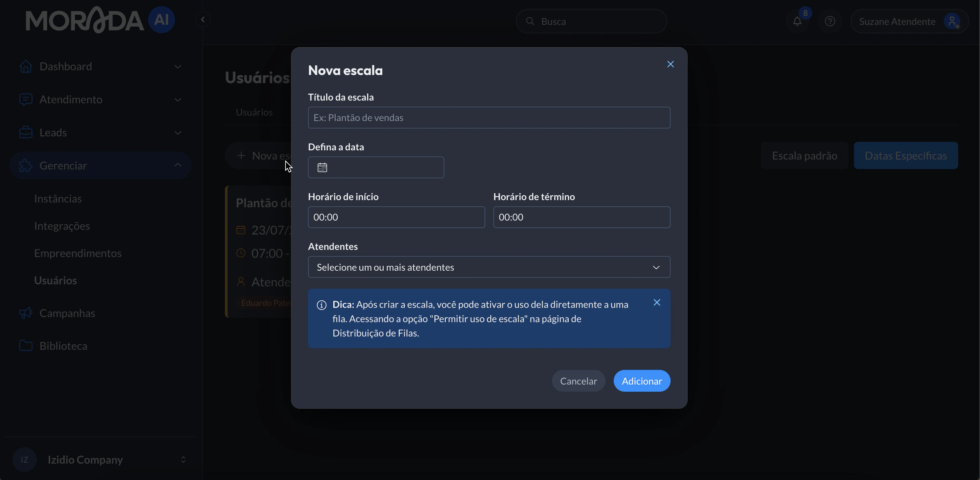Expand the Dashboard menu chevron

[x=178, y=66]
